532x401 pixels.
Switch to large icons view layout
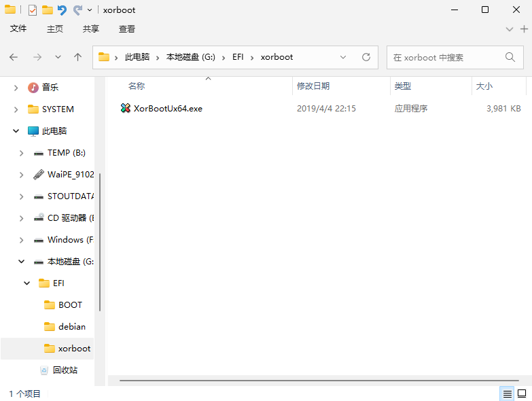pyautogui.click(x=522, y=394)
